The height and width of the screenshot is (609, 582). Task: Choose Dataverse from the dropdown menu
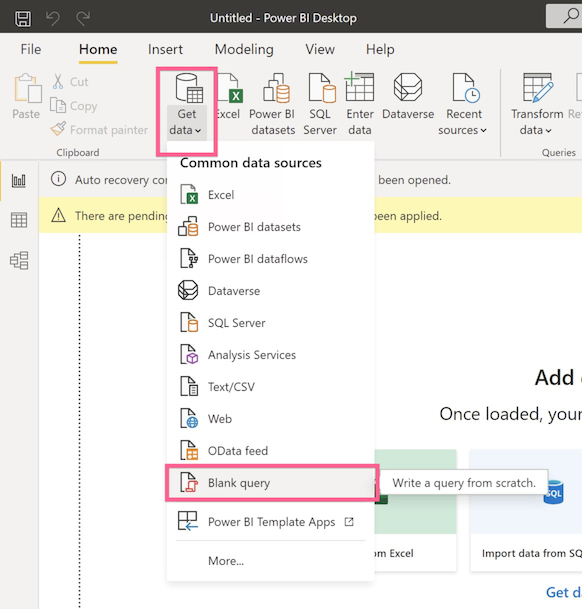[270, 291]
